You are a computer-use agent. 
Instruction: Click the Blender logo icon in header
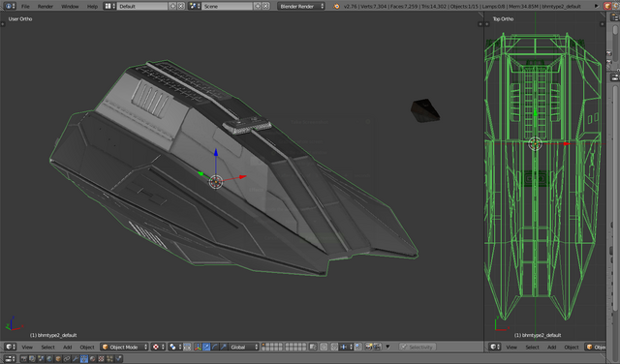tap(336, 7)
